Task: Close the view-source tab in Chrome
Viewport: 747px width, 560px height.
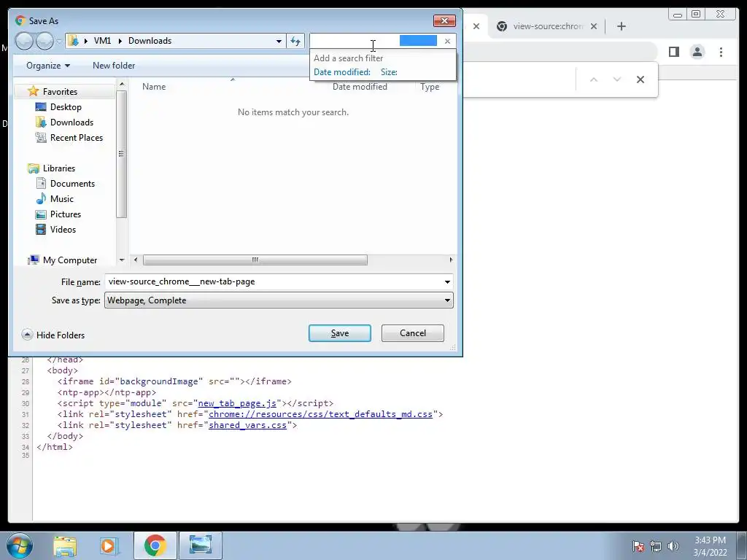Action: pyautogui.click(x=594, y=26)
